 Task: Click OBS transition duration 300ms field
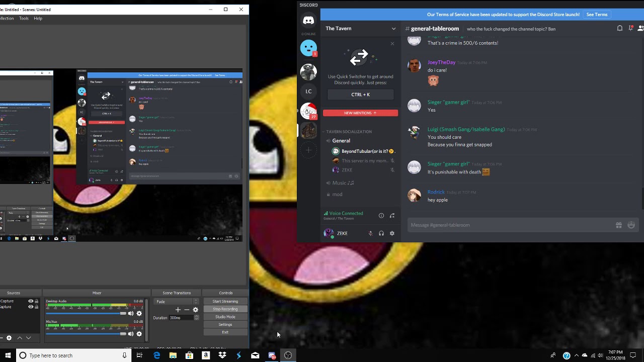point(181,318)
